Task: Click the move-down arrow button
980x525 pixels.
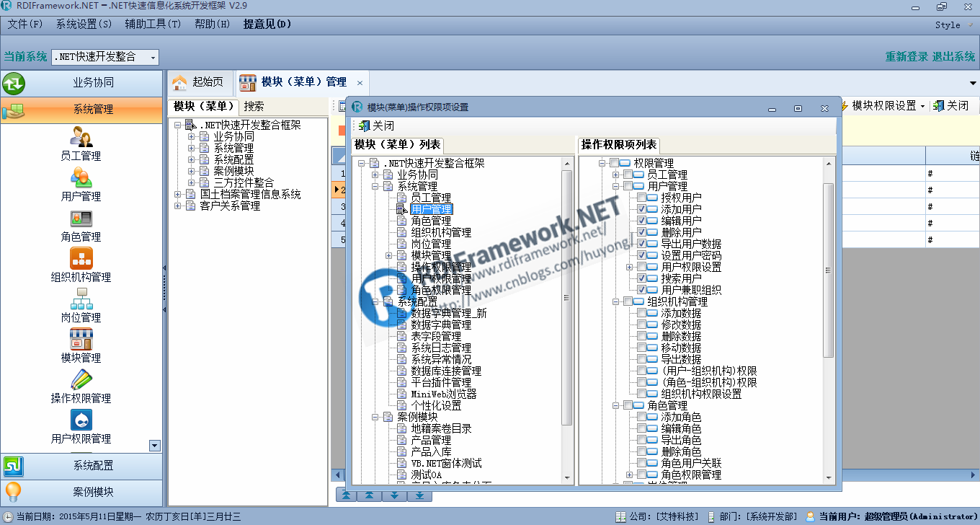Action: pos(394,495)
